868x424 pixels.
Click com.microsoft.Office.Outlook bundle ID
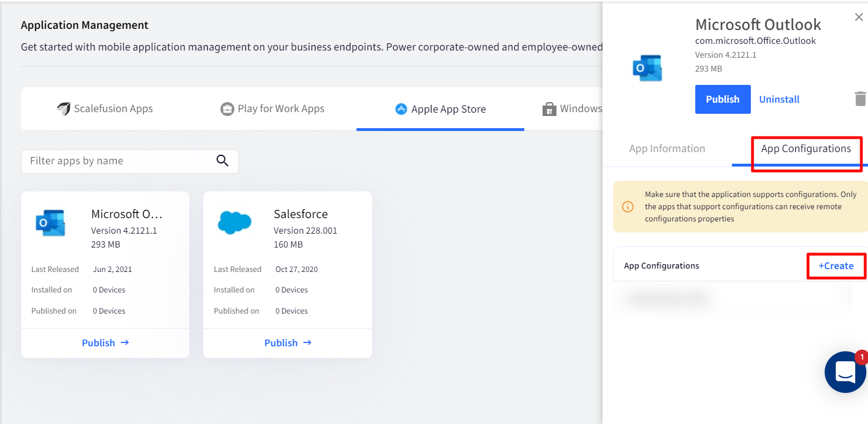[755, 41]
